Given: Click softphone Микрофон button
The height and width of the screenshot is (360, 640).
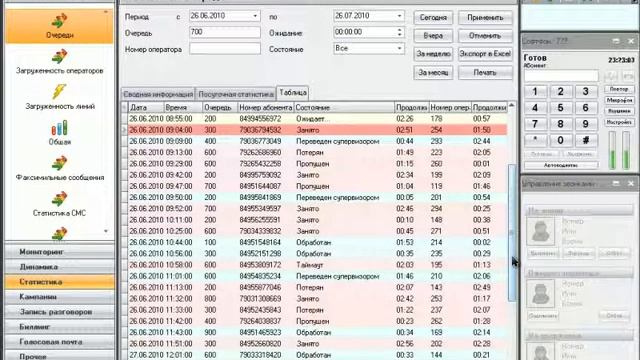Looking at the screenshot, I should [619, 100].
